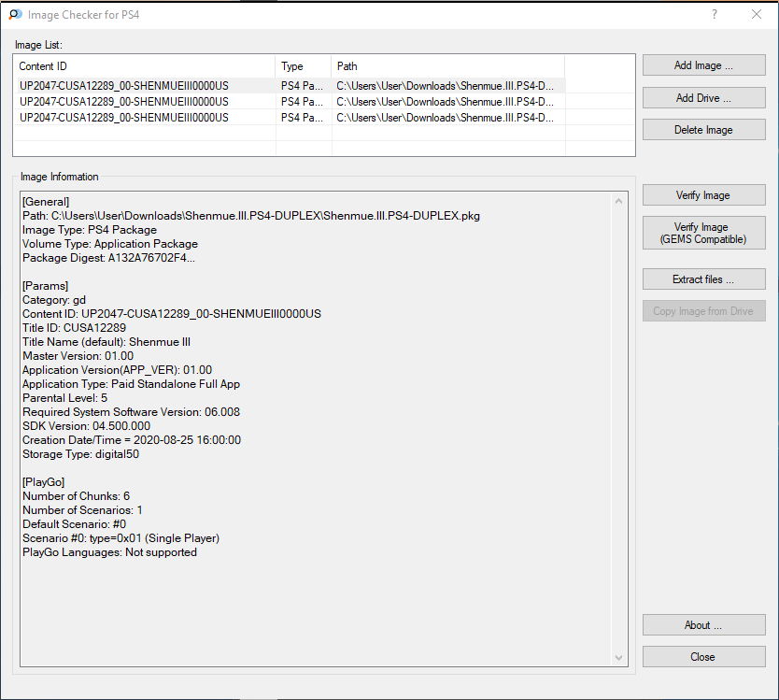Click the scroll up arrow in Image Information
The image size is (779, 700).
click(618, 201)
